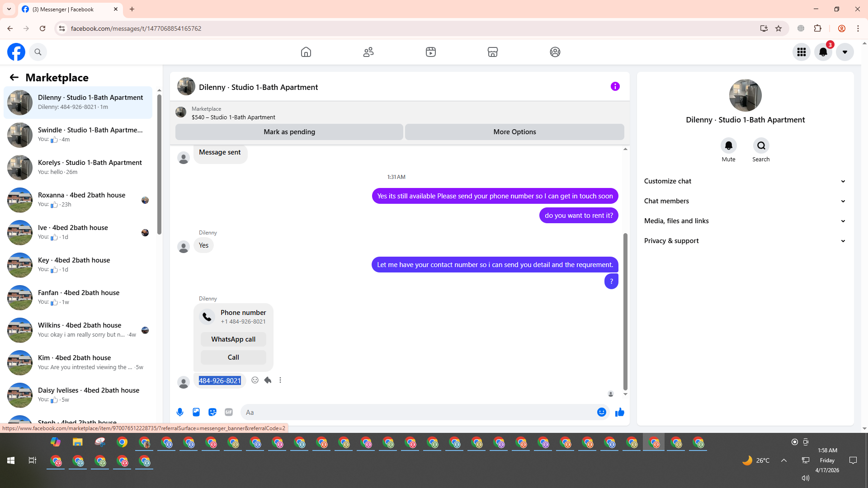This screenshot has width=868, height=488.
Task: Expand the Privacy & support section
Action: point(745,241)
